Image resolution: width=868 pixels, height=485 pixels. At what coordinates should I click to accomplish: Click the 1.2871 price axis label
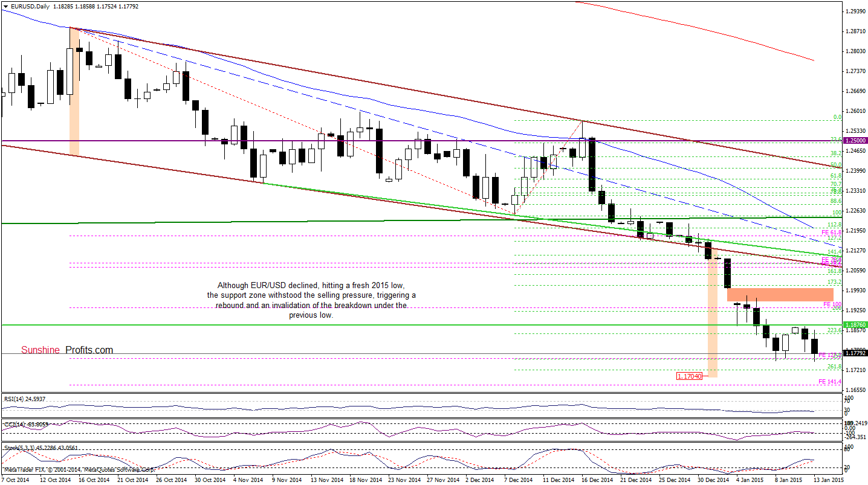point(855,31)
